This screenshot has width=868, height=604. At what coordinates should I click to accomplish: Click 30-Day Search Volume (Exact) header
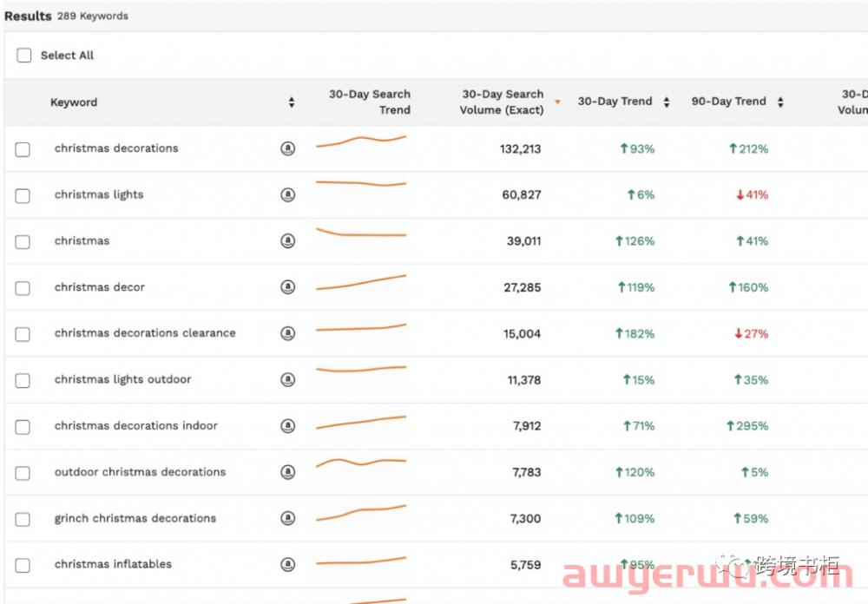point(502,102)
